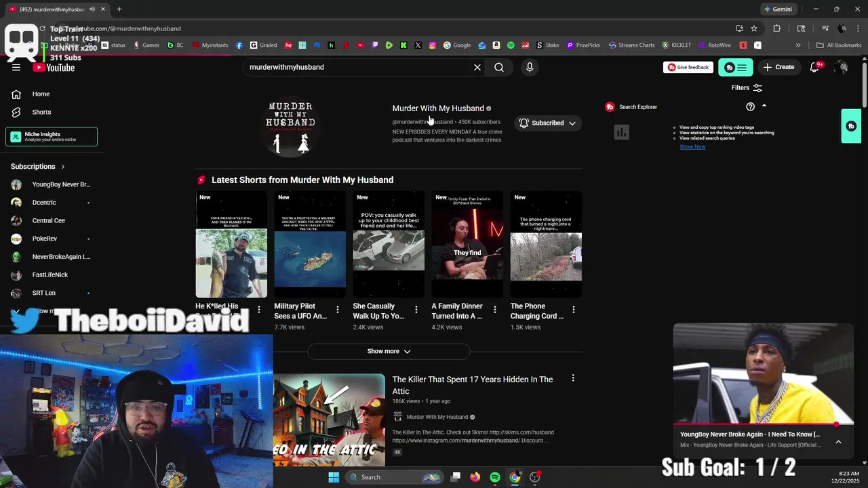The width and height of the screenshot is (868, 488).
Task: Click the teal TubeBuddy side tab
Action: point(851,126)
